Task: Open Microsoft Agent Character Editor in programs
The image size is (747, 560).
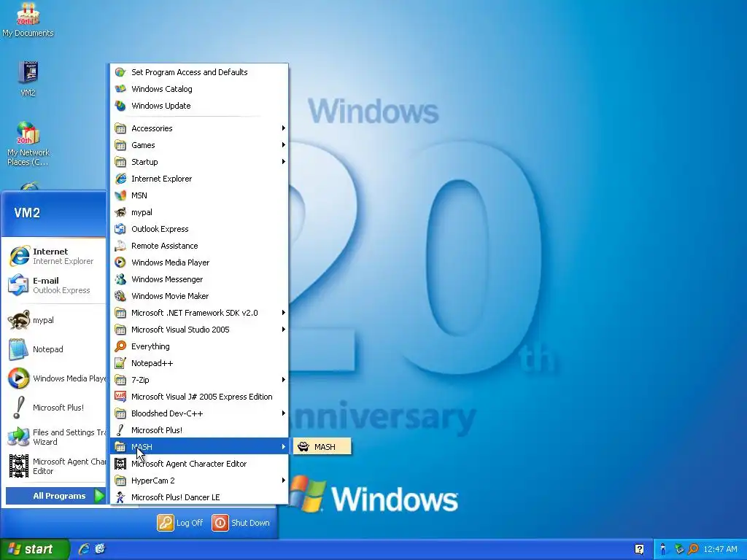Action: point(199,463)
